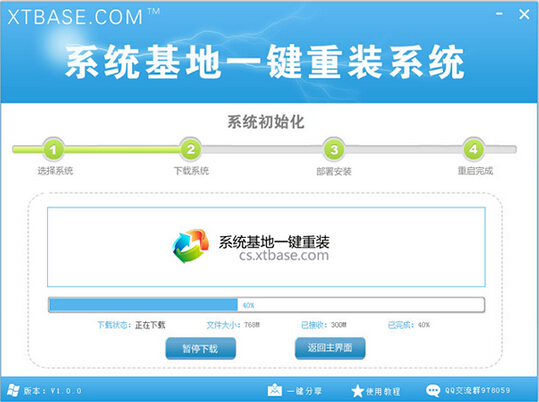
Task: Click the step 3 部署安装 circle
Action: pyautogui.click(x=334, y=150)
